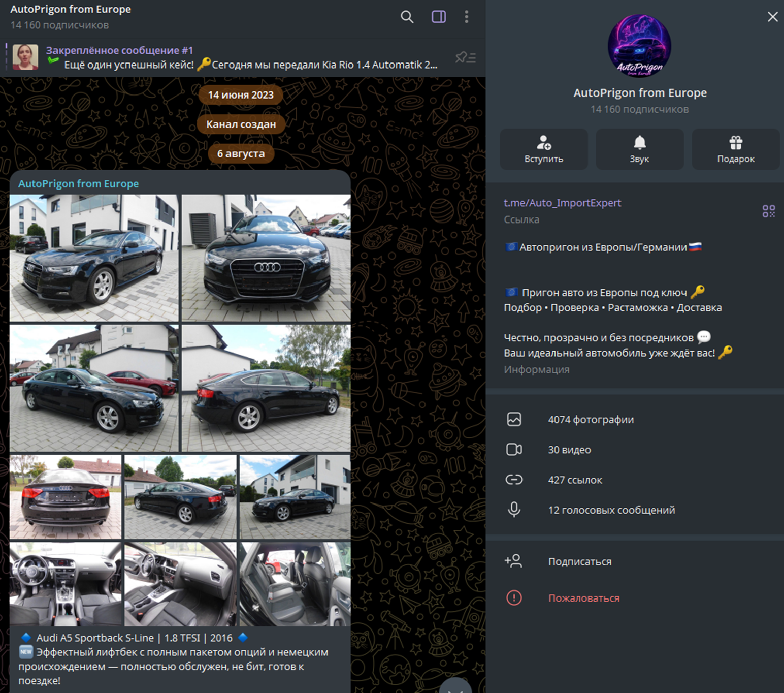Image resolution: width=784 pixels, height=693 pixels.
Task: Click the 14 июня 2023 date badge
Action: [x=241, y=95]
